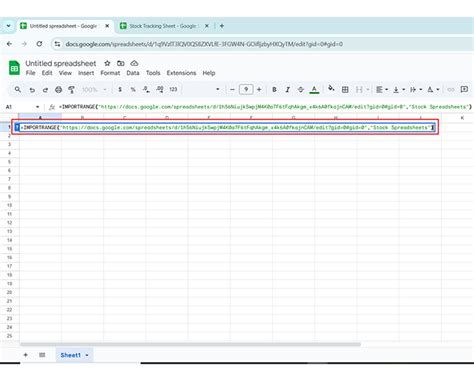Open the Sheet1 tab options arrow
474x381 pixels.
click(x=87, y=355)
